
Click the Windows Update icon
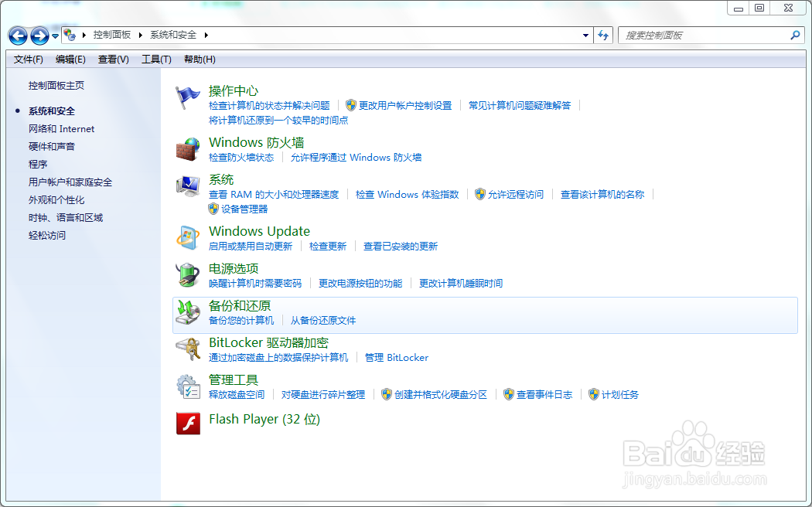187,238
